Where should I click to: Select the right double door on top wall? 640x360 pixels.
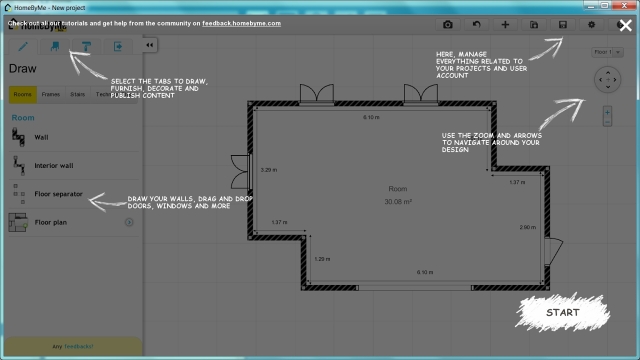click(x=421, y=94)
